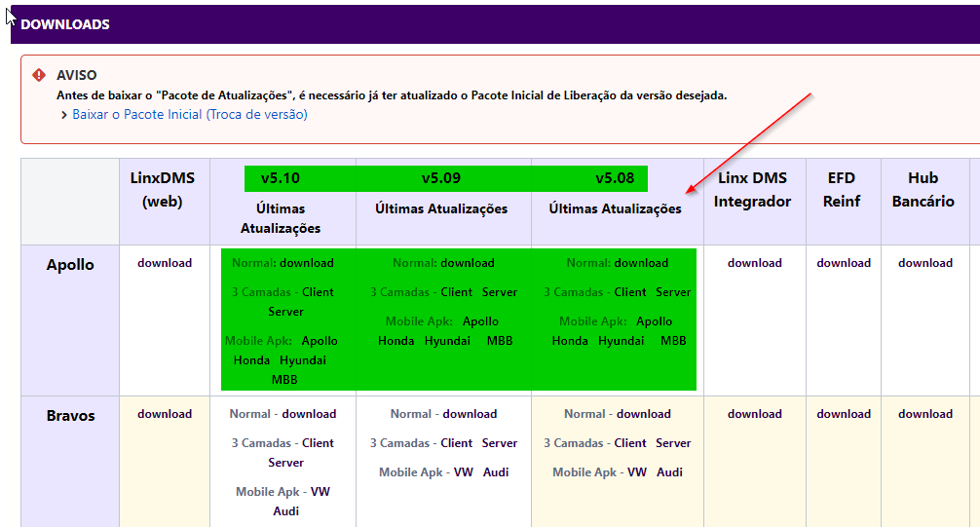Click the Apollo row header
Viewport: 980px width, 527px height.
(x=70, y=265)
